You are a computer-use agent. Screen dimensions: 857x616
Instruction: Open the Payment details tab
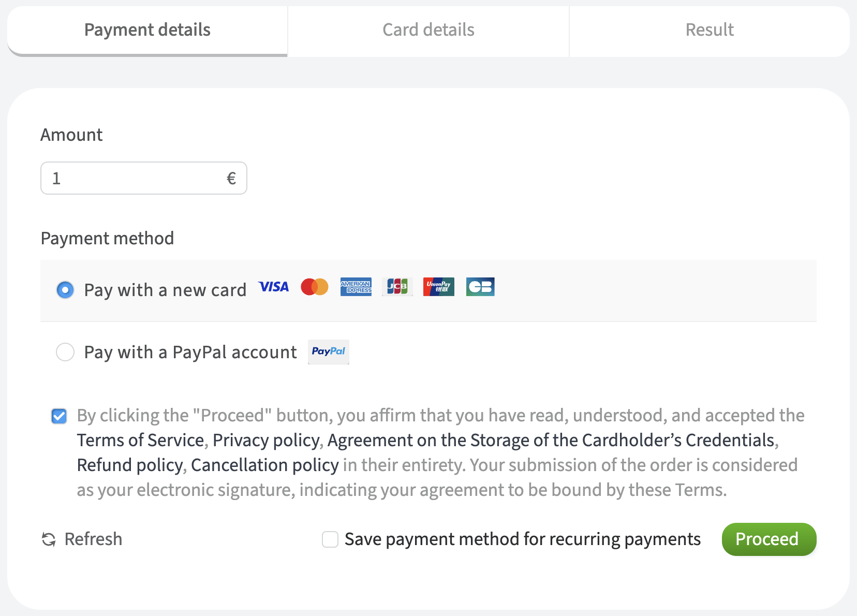click(147, 30)
